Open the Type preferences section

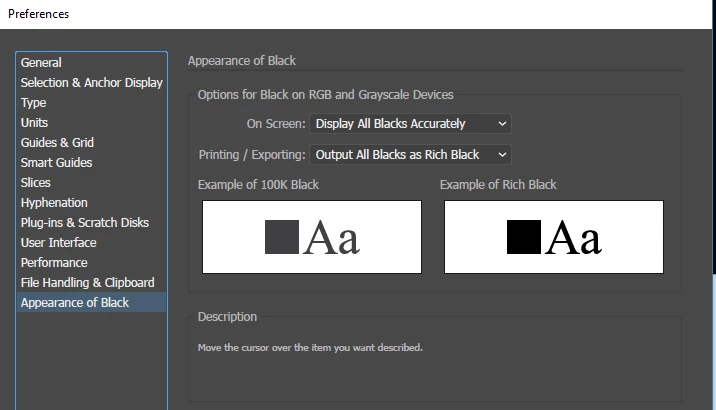point(34,103)
